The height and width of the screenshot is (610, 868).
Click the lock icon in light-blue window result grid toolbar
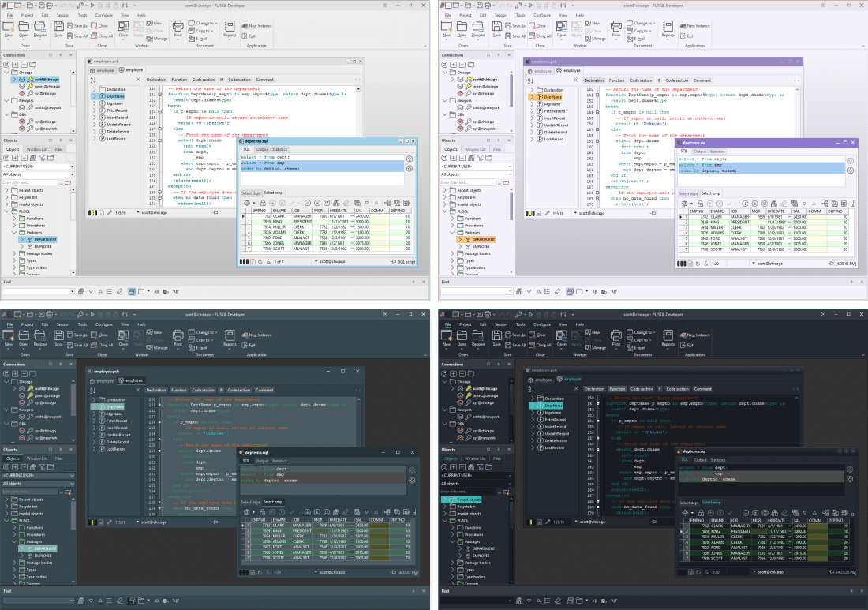click(x=263, y=203)
